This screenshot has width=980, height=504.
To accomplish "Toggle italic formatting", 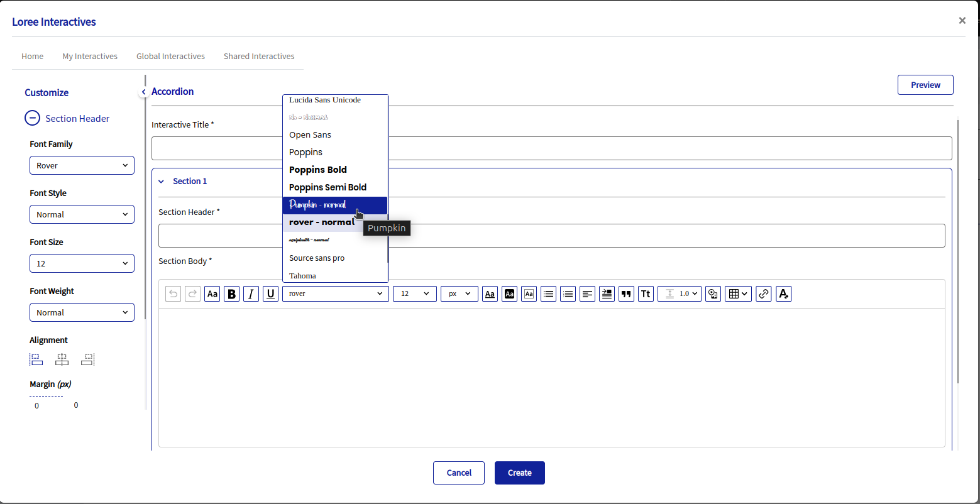I will point(251,293).
